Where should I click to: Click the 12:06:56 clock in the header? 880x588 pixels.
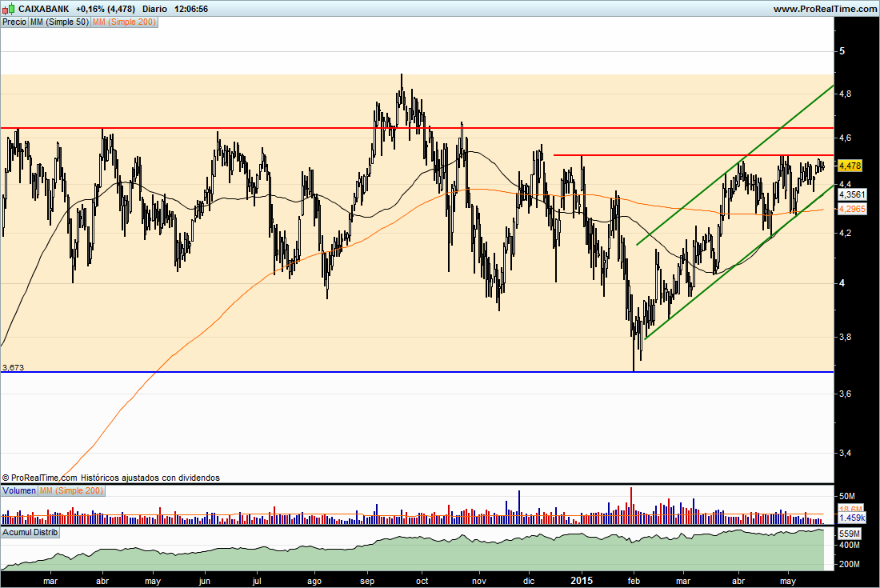point(191,9)
